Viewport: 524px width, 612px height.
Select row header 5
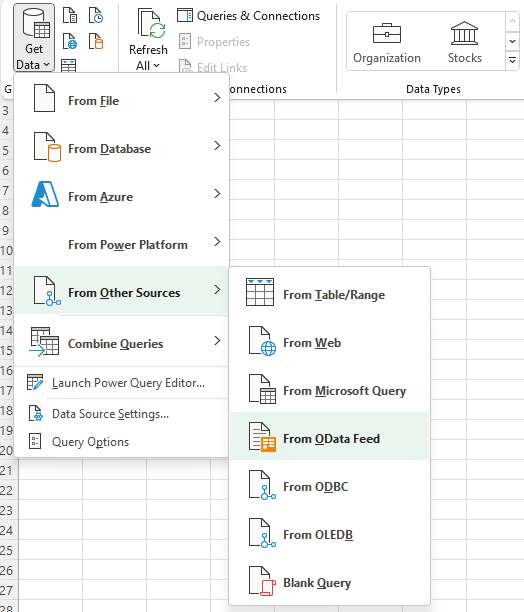(6, 150)
